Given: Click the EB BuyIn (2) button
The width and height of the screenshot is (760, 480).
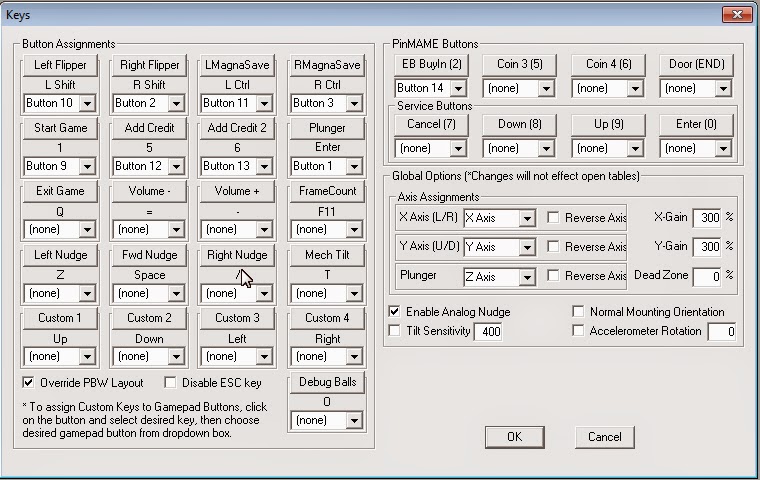Looking at the screenshot, I should (431, 64).
